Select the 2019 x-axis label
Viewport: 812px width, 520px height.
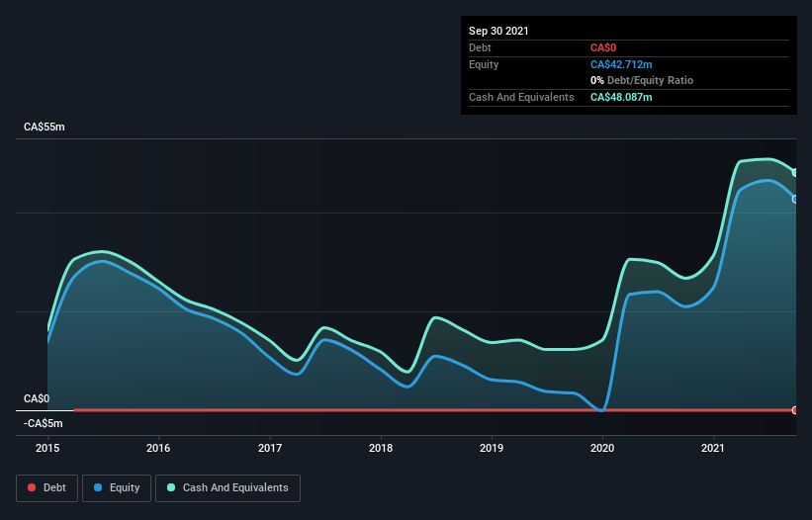pyautogui.click(x=492, y=448)
